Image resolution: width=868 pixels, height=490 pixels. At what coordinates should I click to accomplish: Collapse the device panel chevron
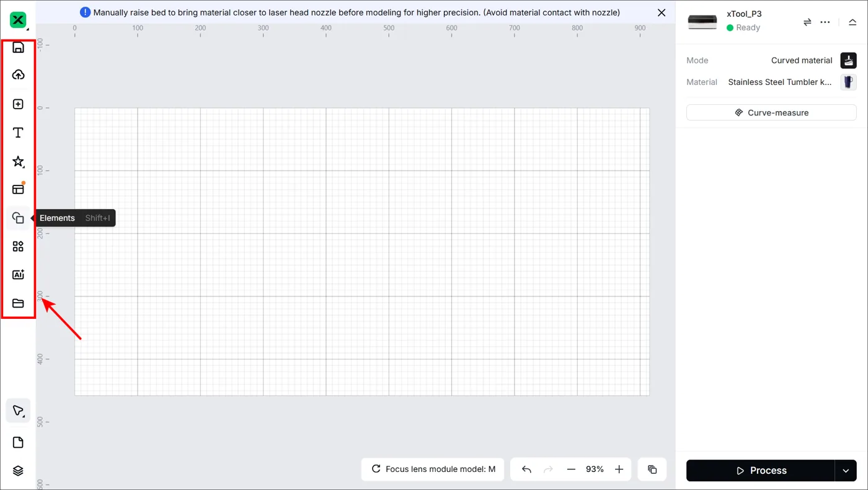(x=852, y=22)
